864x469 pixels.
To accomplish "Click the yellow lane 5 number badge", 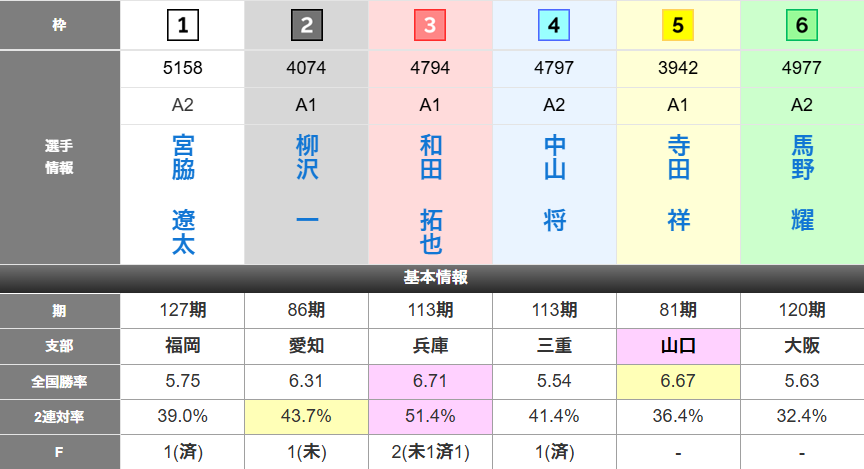I will pos(678,25).
